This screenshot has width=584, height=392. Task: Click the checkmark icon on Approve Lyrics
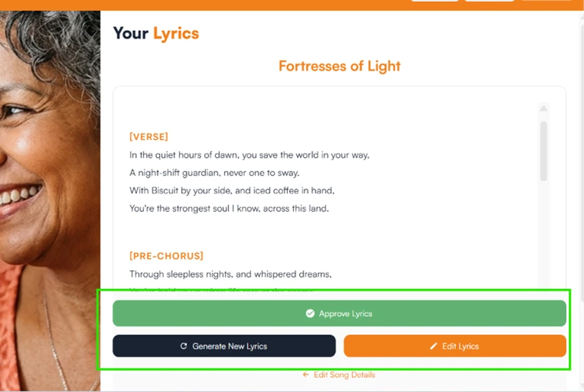pos(310,313)
